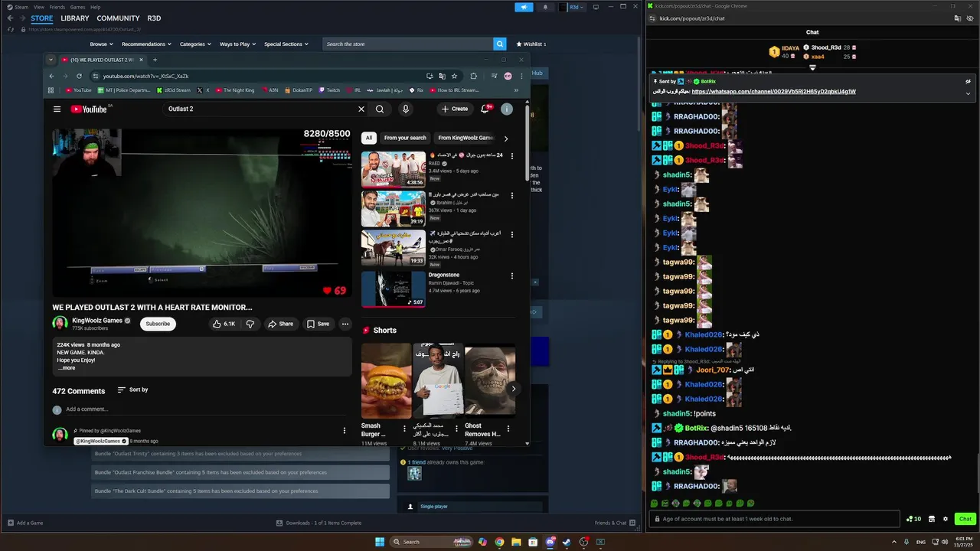Open YouTube notifications bell
Image resolution: width=980 pixels, height=551 pixels.
[x=485, y=109]
